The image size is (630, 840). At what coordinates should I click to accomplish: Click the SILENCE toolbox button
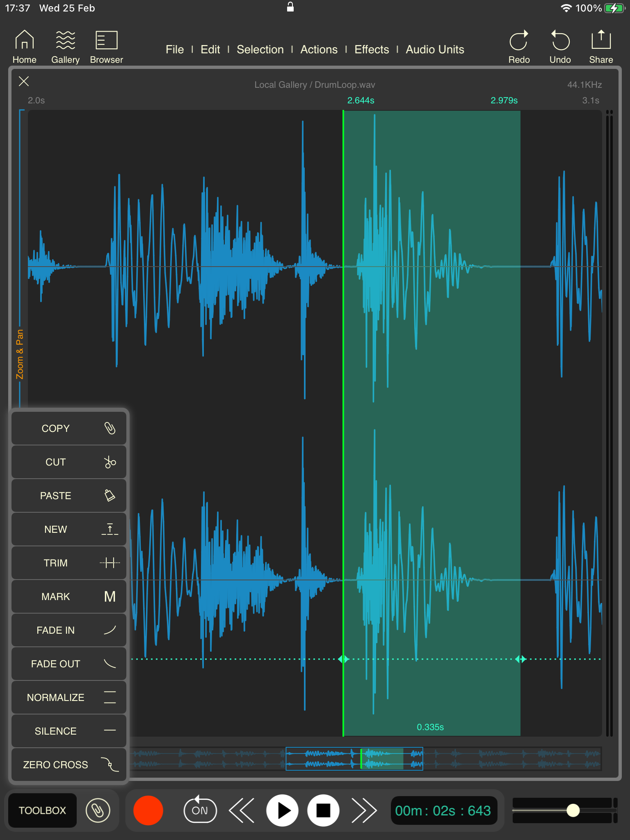[x=69, y=731]
